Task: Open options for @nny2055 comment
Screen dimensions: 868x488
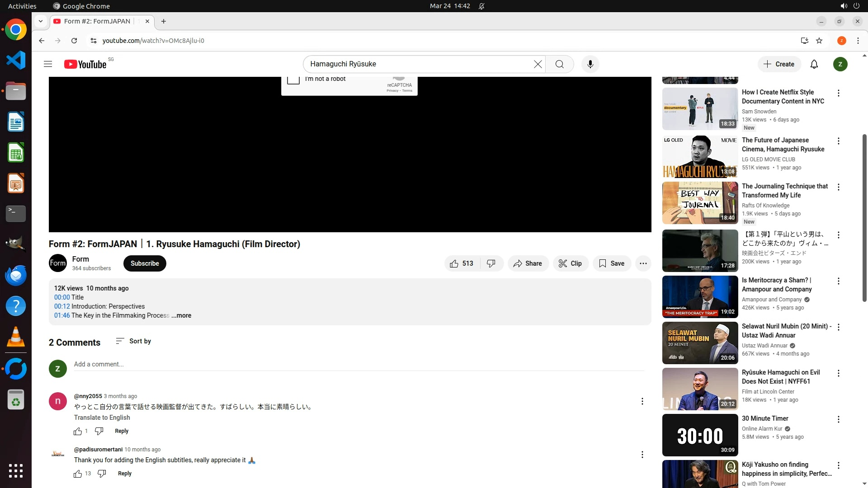Action: [642, 401]
